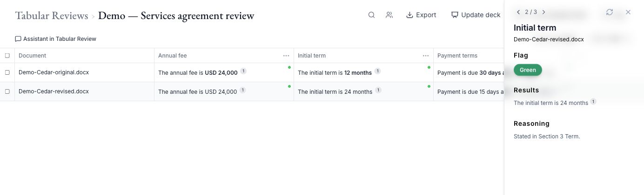Go to previous result in side panel
644x195 pixels.
coord(518,12)
